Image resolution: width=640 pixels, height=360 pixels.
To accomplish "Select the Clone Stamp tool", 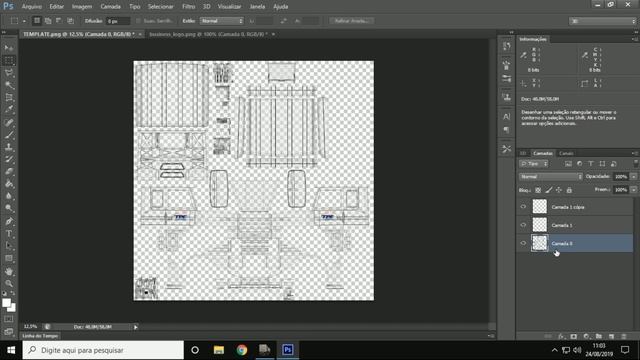I will coord(9,147).
